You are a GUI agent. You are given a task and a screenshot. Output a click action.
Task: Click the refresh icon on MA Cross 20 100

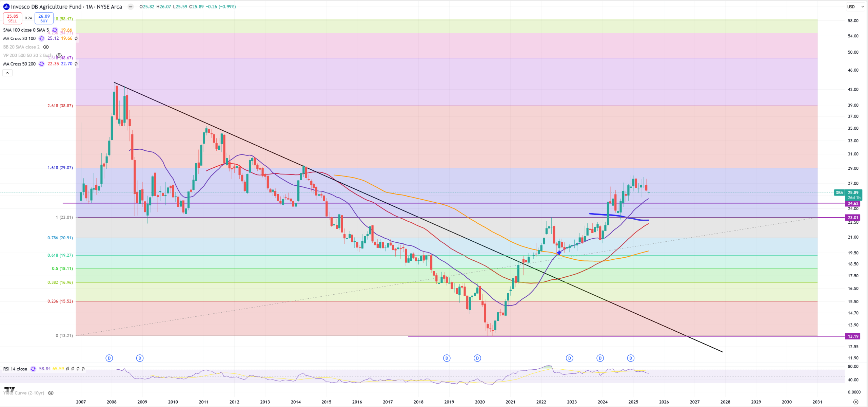tap(42, 38)
